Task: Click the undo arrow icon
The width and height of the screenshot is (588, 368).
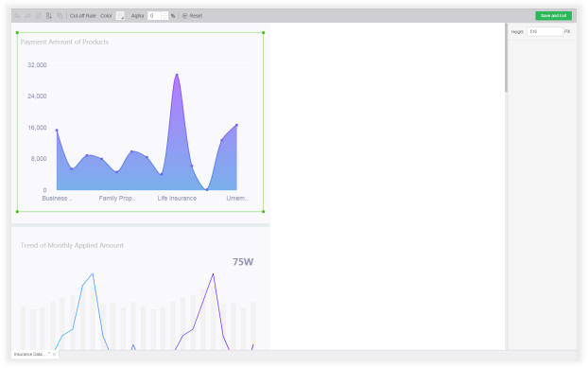Action: [x=17, y=16]
